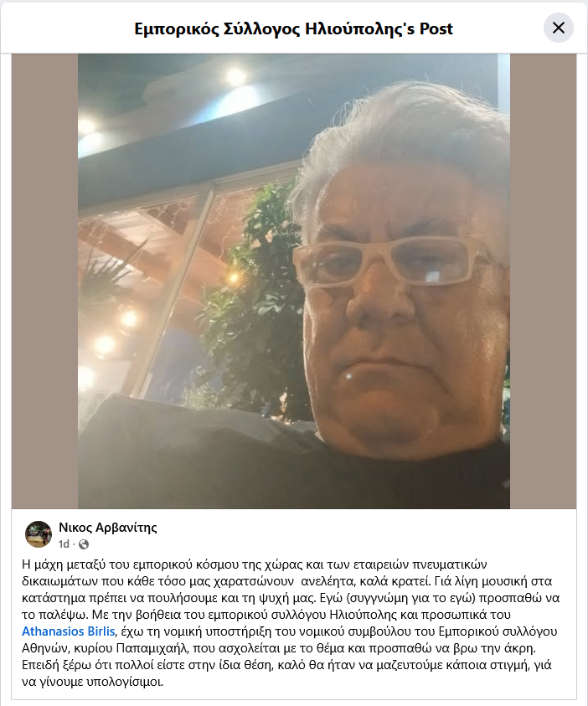588x706 pixels.
Task: Click the post's first line starting Η μάχη μεταξύ
Action: pyautogui.click(x=255, y=564)
